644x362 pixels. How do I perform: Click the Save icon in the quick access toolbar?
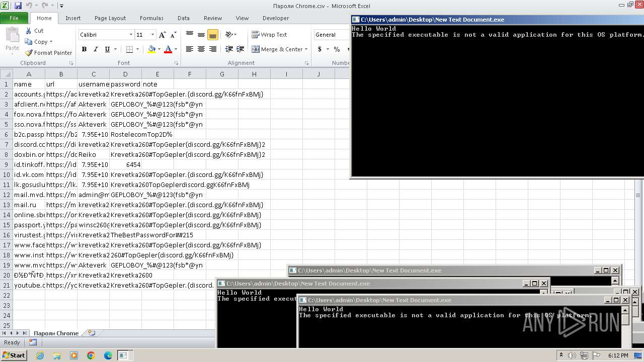click(18, 6)
